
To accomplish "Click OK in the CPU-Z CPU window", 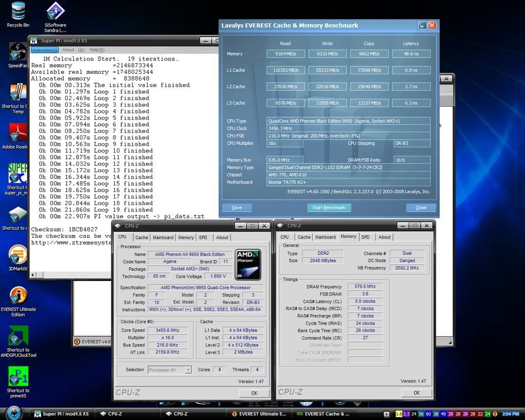I will pyautogui.click(x=254, y=393).
